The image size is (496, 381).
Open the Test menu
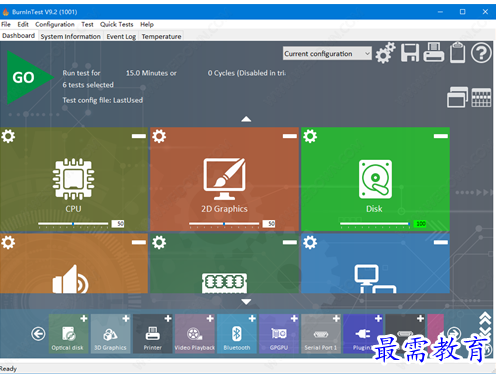click(87, 24)
